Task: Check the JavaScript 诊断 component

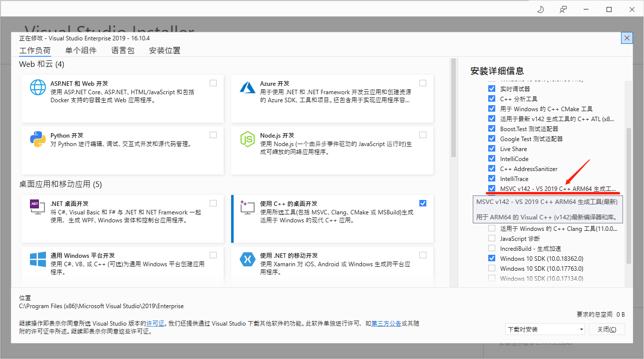Action: [492, 238]
